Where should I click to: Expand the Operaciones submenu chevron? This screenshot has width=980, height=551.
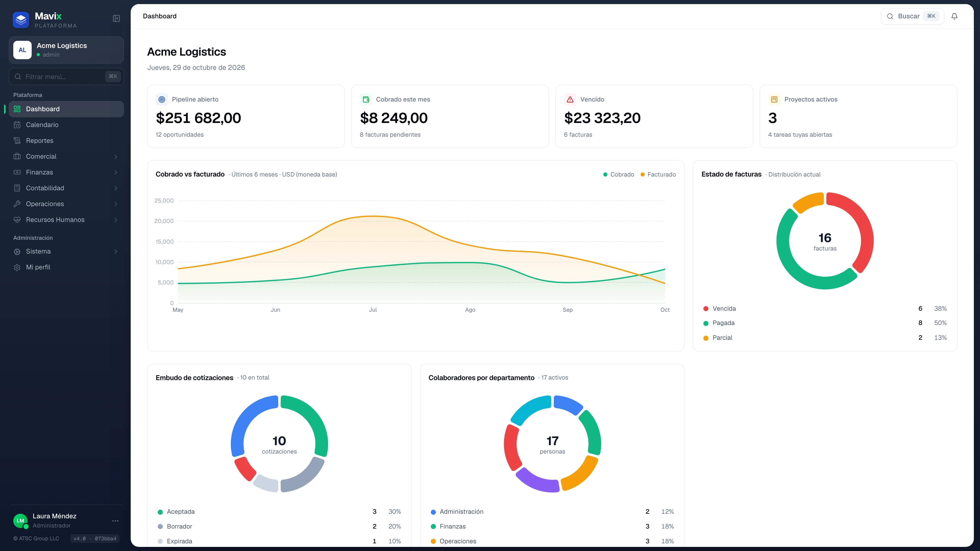tap(116, 204)
